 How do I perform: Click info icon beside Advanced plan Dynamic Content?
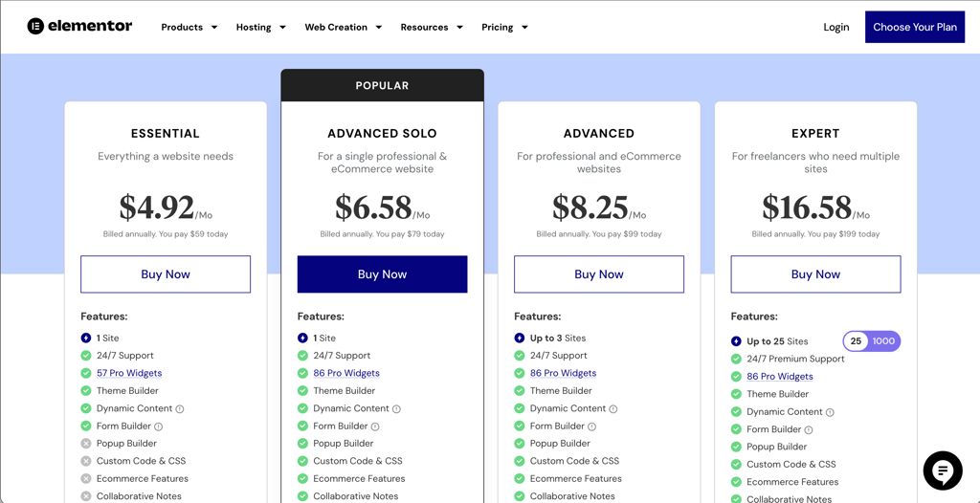point(613,408)
